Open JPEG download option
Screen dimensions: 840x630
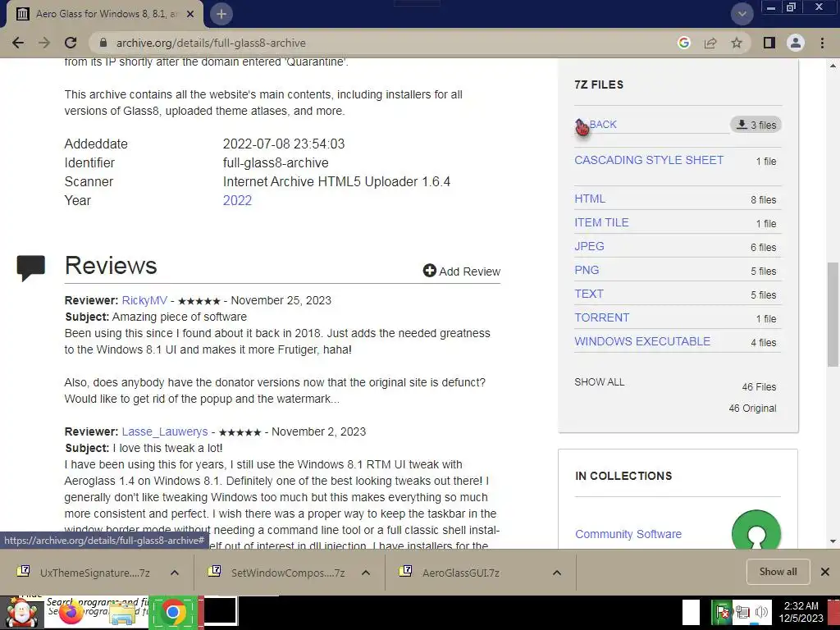point(589,246)
